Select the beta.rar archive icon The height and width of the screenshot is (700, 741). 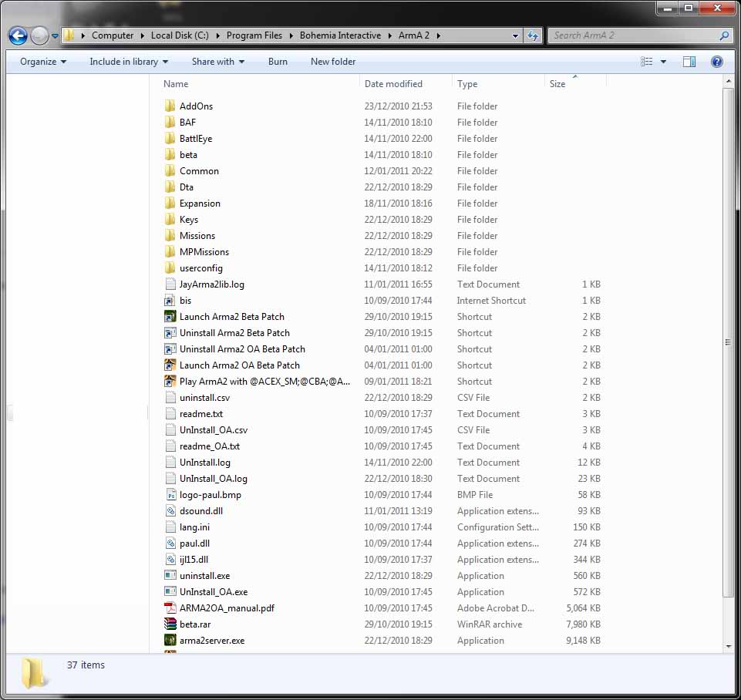pos(170,624)
